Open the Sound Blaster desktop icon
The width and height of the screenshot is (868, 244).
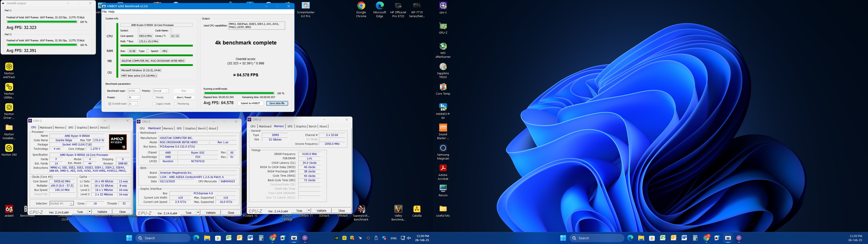click(x=443, y=131)
